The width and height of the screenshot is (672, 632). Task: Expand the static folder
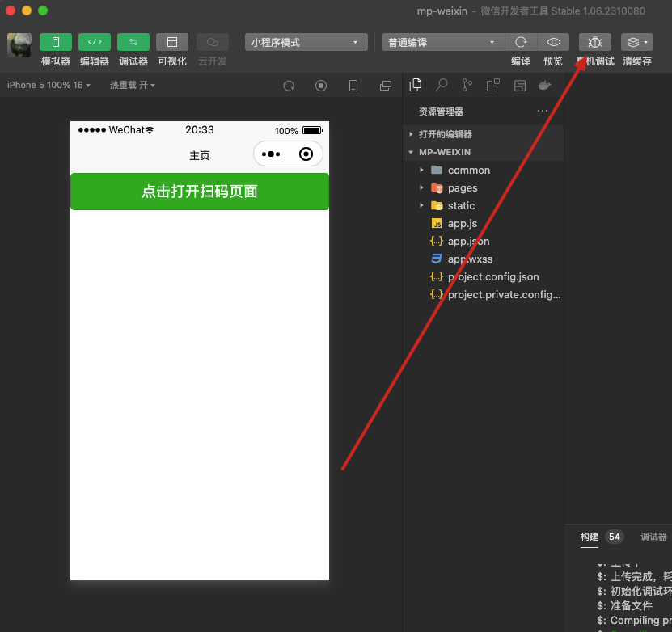484,205
